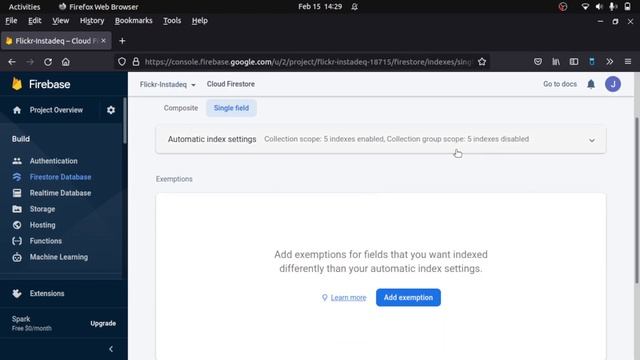
Task: Open the Flickr-Instadeq project dropdown
Action: [x=167, y=84]
